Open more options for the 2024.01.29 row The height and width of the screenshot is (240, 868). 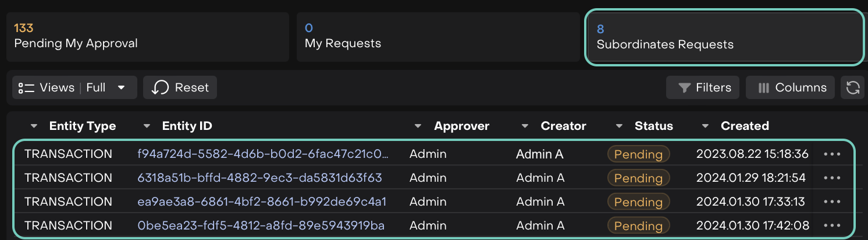click(x=832, y=178)
